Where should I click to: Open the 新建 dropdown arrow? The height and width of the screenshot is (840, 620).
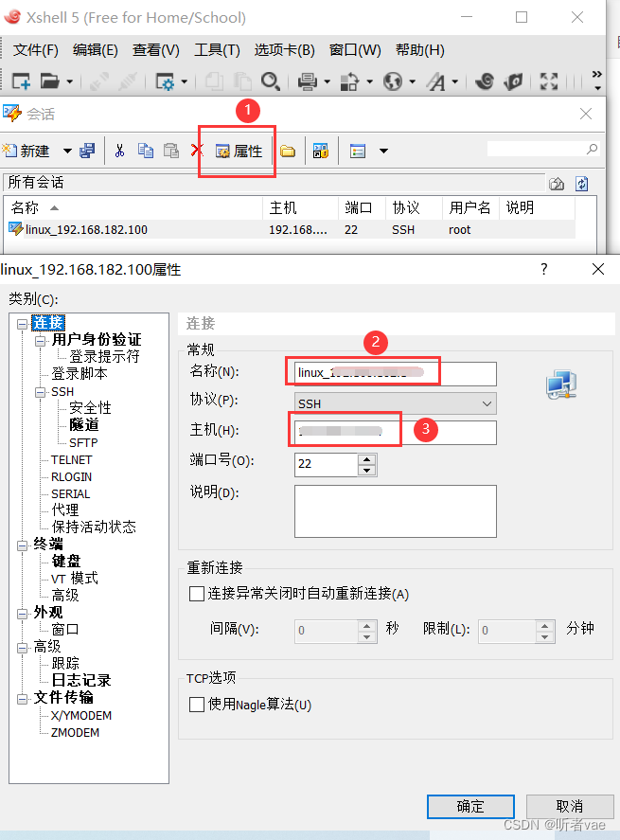pyautogui.click(x=67, y=152)
